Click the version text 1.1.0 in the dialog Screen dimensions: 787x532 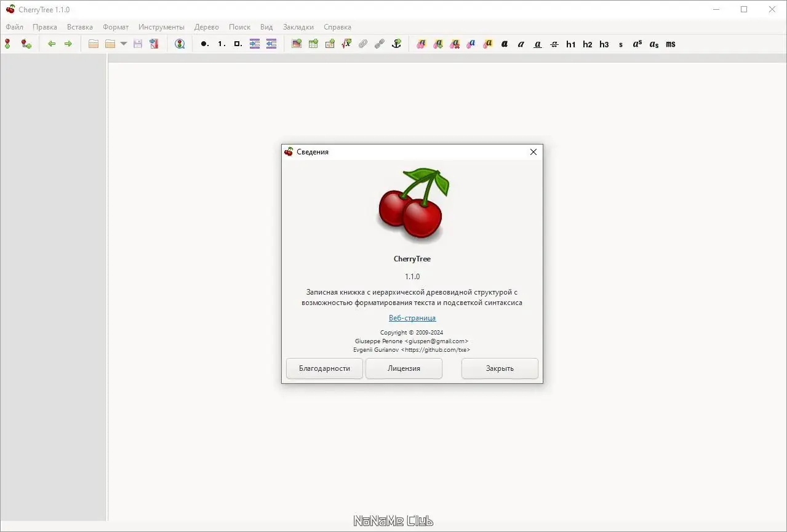tap(412, 276)
